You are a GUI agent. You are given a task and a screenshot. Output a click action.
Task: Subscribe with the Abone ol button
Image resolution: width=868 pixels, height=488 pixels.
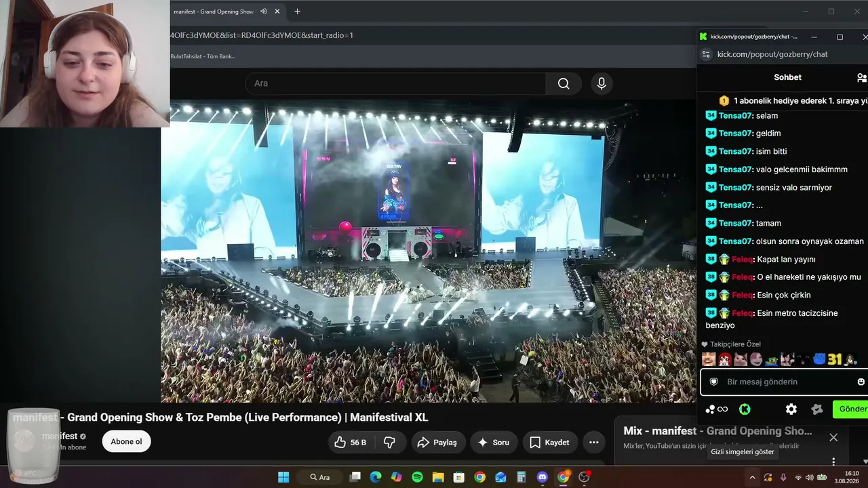point(127,442)
